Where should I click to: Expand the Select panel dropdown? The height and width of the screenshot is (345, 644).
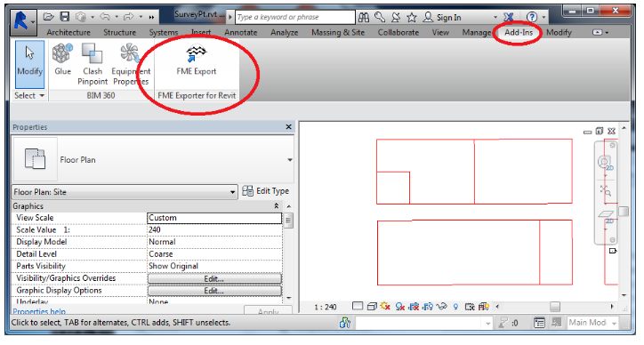[29, 96]
